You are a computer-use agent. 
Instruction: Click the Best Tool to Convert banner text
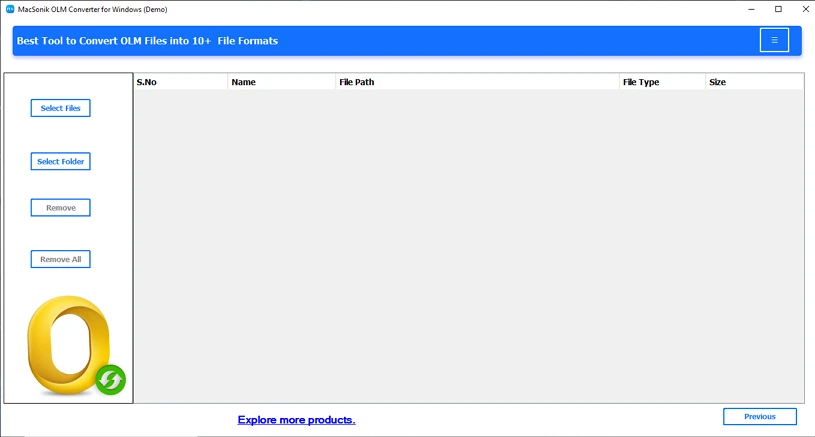147,41
